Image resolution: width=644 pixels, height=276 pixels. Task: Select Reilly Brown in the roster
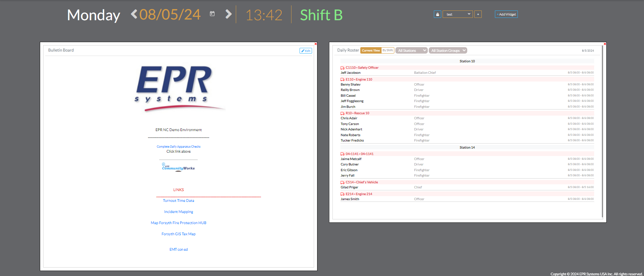[x=350, y=90]
